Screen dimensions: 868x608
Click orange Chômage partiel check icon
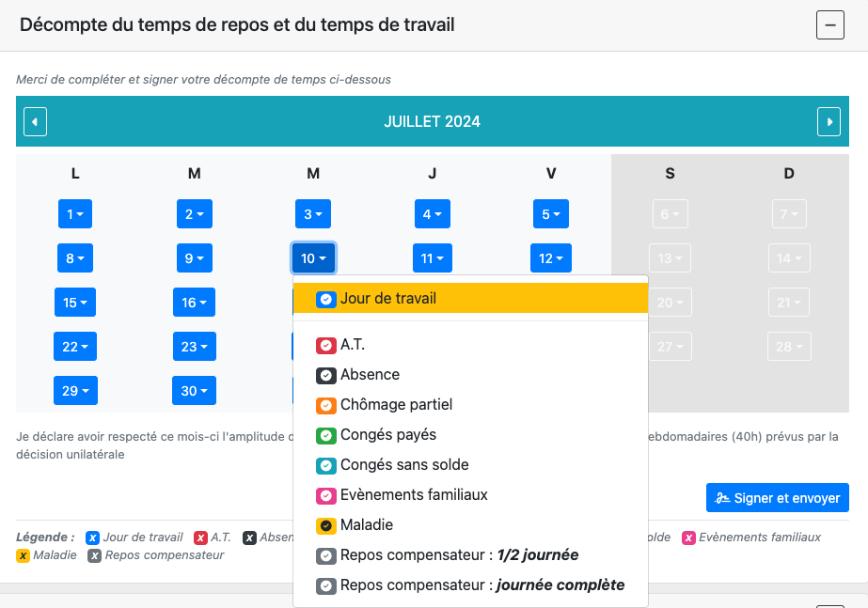click(x=325, y=405)
